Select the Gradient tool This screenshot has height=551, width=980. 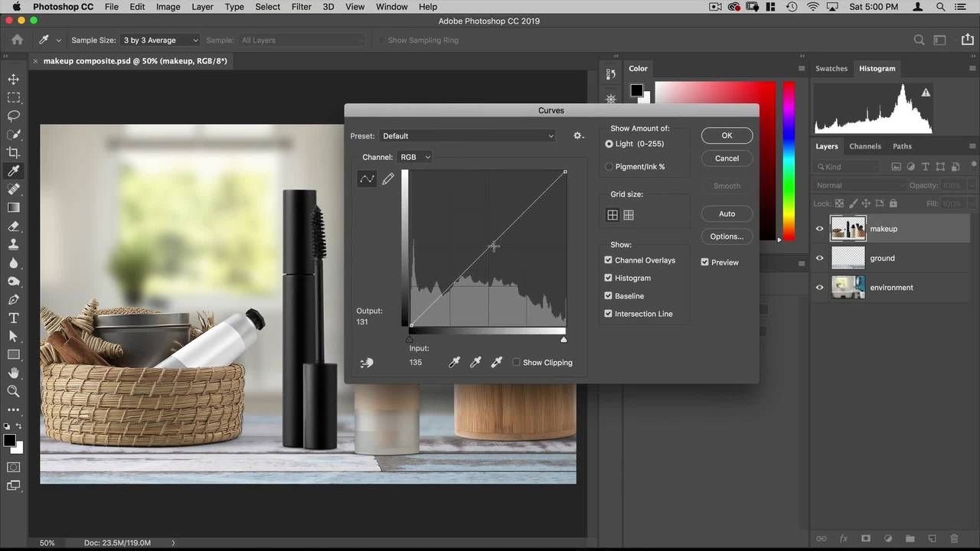click(14, 207)
